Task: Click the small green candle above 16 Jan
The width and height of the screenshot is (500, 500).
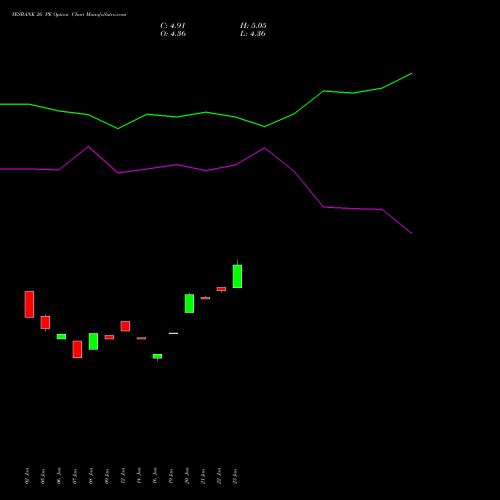Action: 157,357
